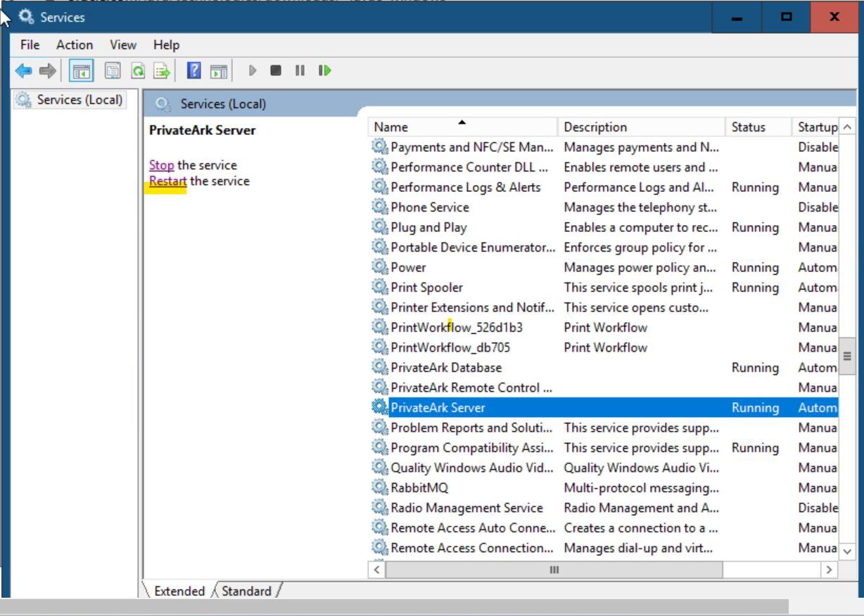Click gear icon beside Radio Management Service
Screen dimensions: 864x616
(380, 508)
